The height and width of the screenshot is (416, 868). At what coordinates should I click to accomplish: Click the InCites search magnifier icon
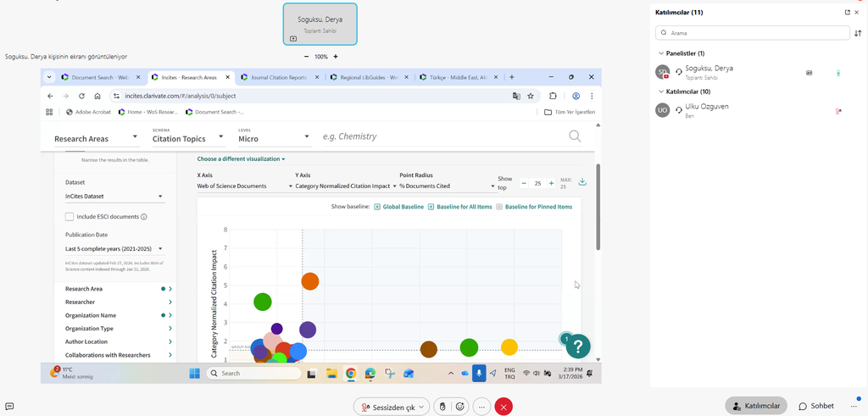point(575,136)
